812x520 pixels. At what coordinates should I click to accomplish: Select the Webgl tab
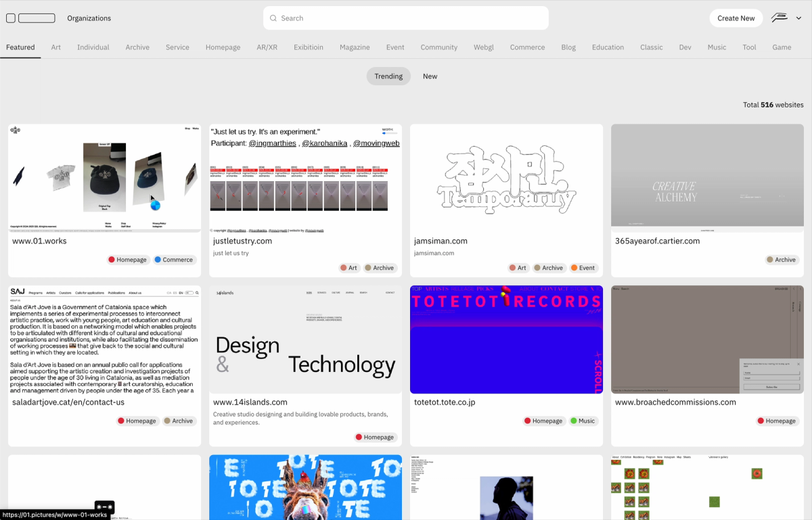pyautogui.click(x=484, y=47)
